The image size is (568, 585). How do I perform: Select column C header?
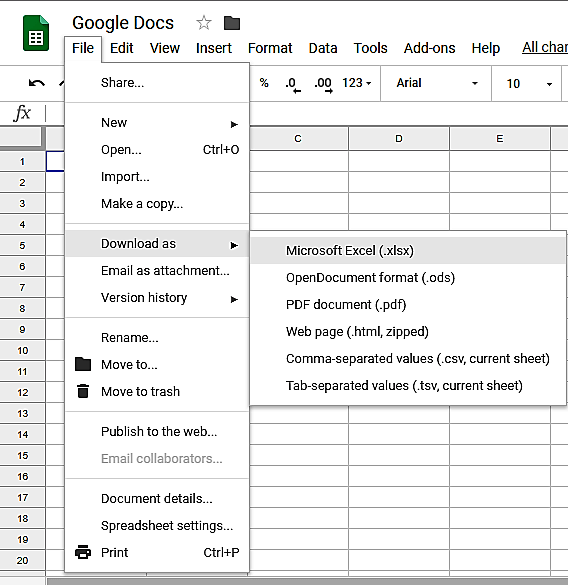[299, 139]
